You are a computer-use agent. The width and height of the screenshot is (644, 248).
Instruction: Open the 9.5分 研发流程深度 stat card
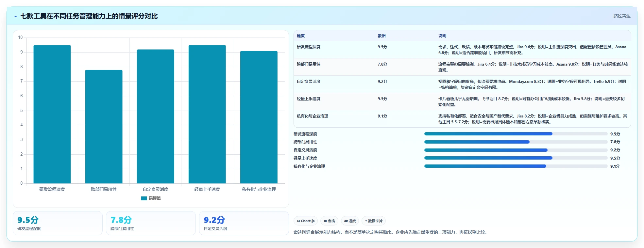click(58, 223)
